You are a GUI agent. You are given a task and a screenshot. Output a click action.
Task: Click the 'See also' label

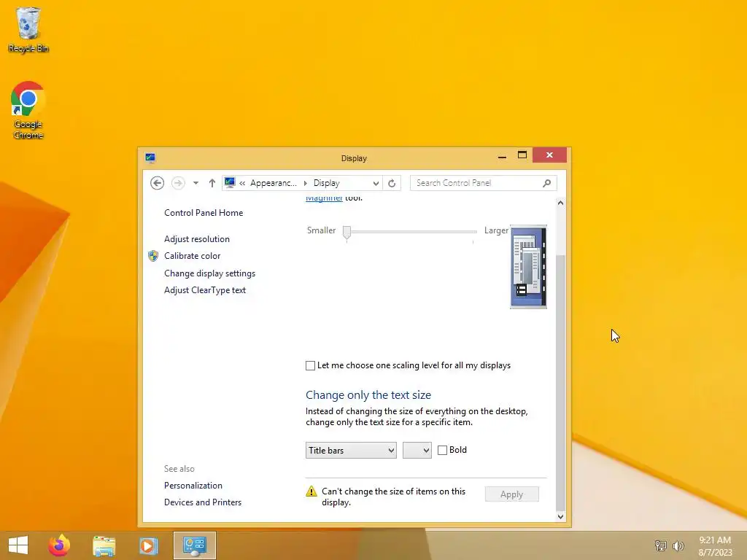(179, 469)
